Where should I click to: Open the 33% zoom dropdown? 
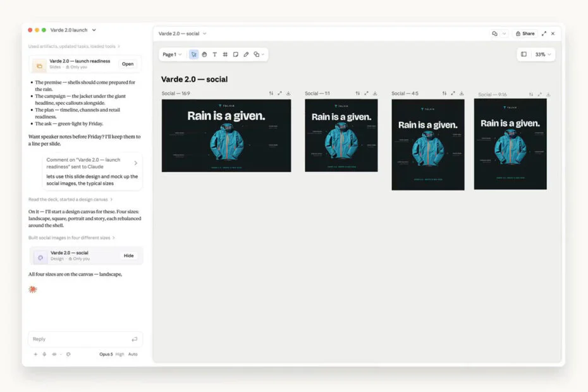tap(542, 54)
